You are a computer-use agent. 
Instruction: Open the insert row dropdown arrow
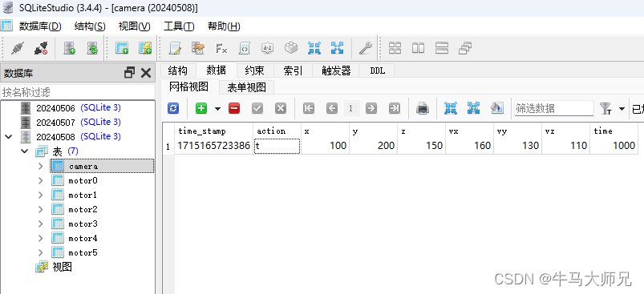(217, 109)
